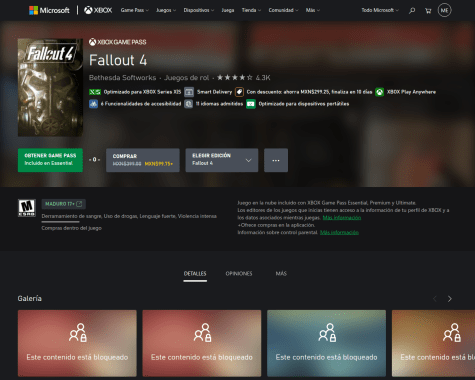Click the Xbox logo in header
The image size is (475, 380).
pyautogui.click(x=98, y=10)
